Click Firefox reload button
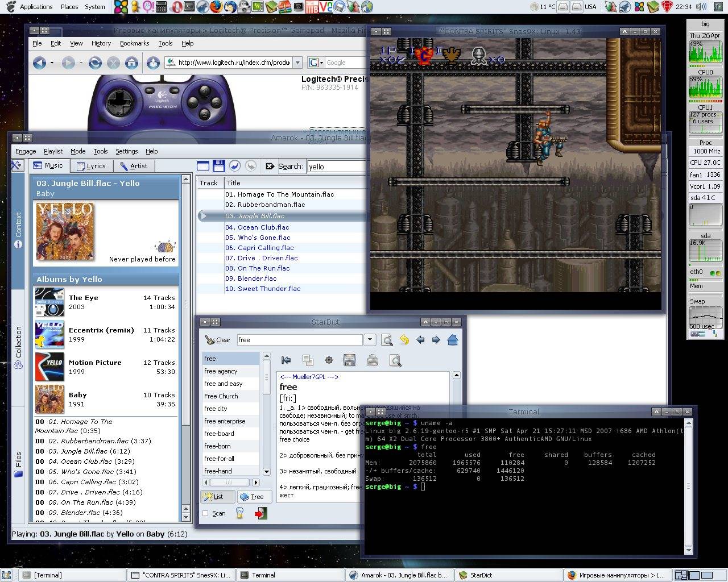The height and width of the screenshot is (582, 728). pos(95,63)
